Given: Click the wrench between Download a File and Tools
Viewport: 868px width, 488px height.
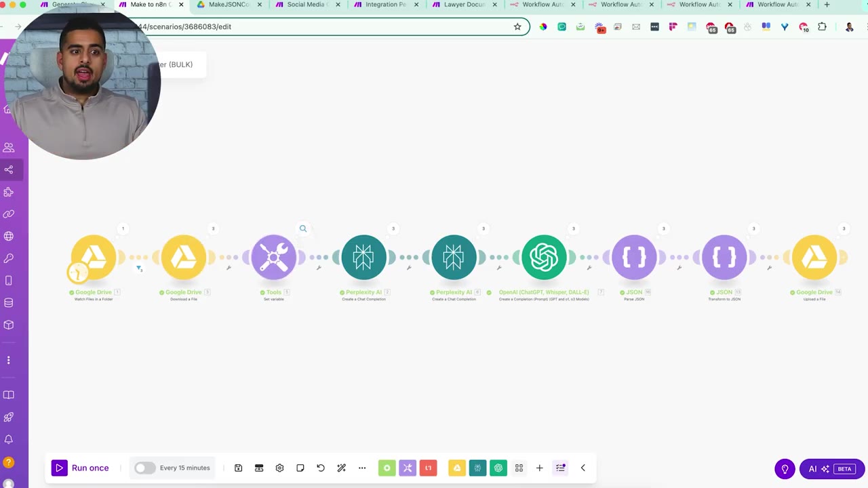Looking at the screenshot, I should pyautogui.click(x=229, y=268).
